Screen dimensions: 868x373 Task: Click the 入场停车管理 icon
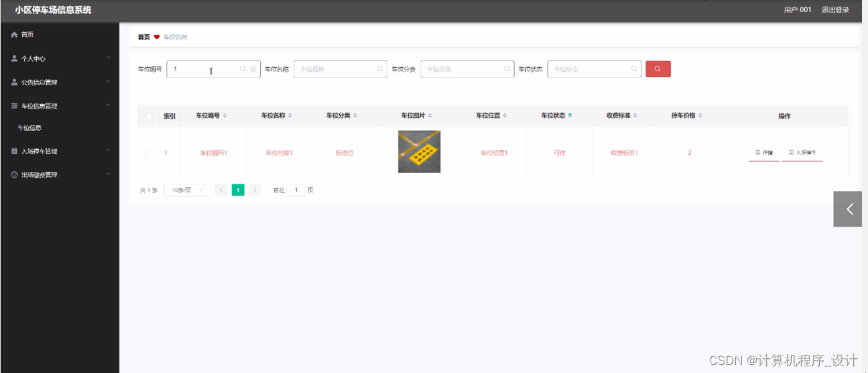coord(14,152)
